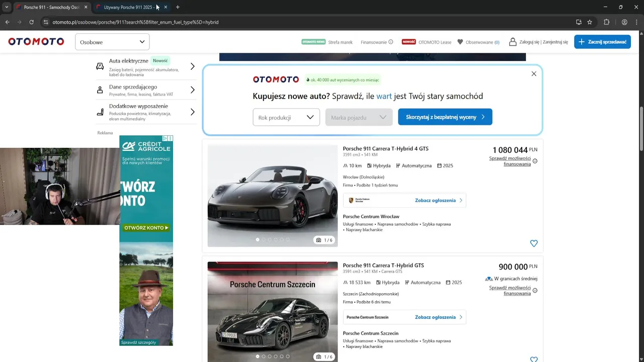Save the 1 080 044 PLN listing to favorites
The width and height of the screenshot is (644, 362).
coord(534,243)
